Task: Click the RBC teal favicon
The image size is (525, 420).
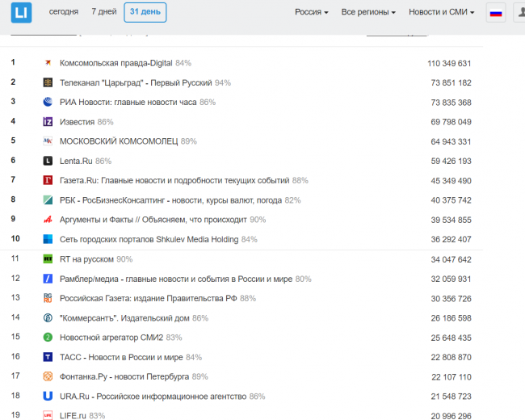Action: [x=48, y=200]
